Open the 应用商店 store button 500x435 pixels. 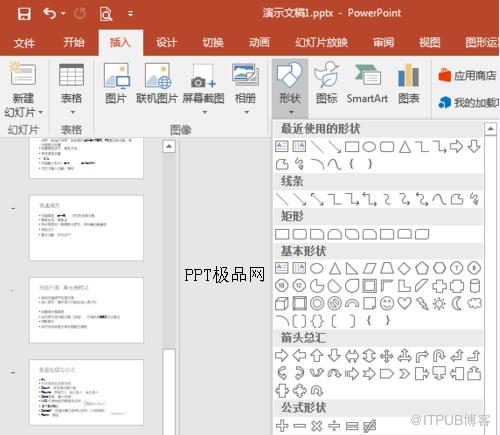pos(467,76)
